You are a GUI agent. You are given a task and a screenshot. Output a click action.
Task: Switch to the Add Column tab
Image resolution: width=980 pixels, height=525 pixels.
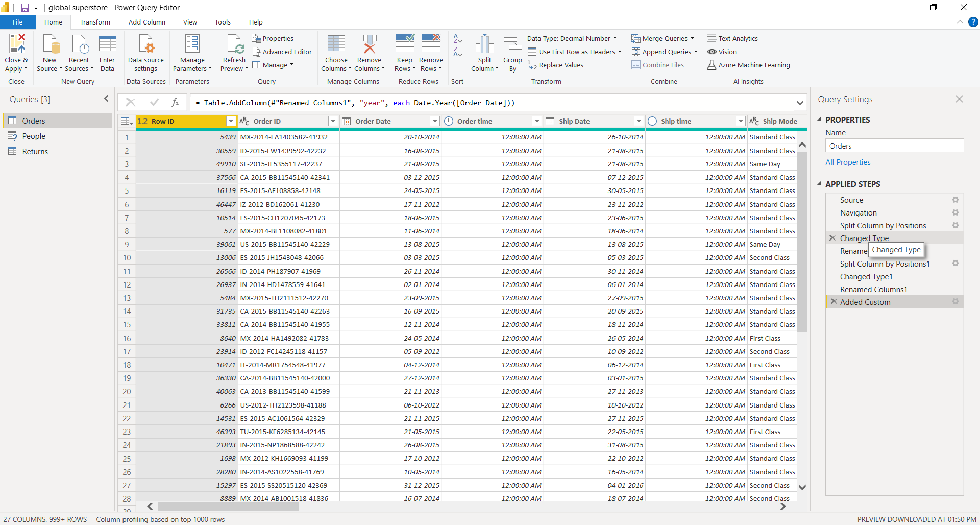tap(146, 22)
